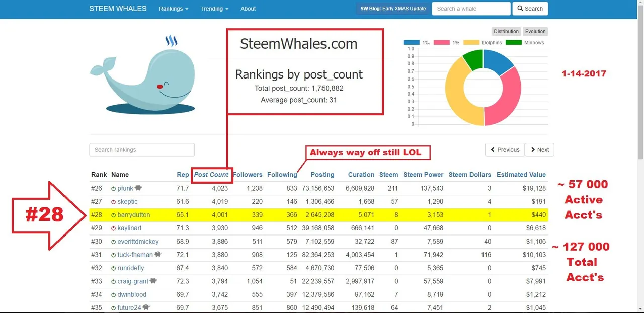
Task: Click the red power icon beside skeptic
Action: coord(114,202)
